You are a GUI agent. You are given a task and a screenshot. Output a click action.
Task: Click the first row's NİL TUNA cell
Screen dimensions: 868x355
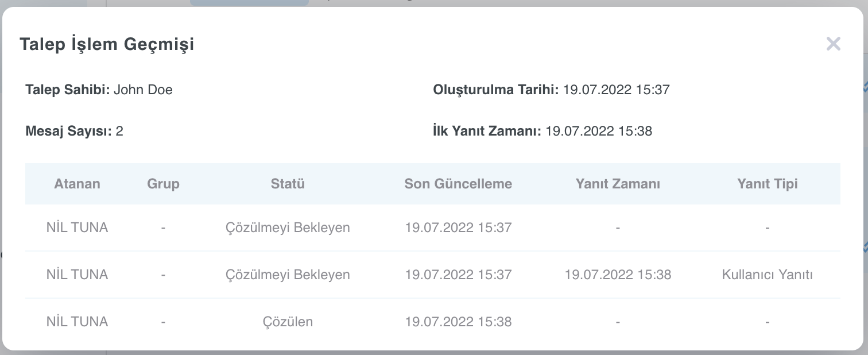click(77, 227)
